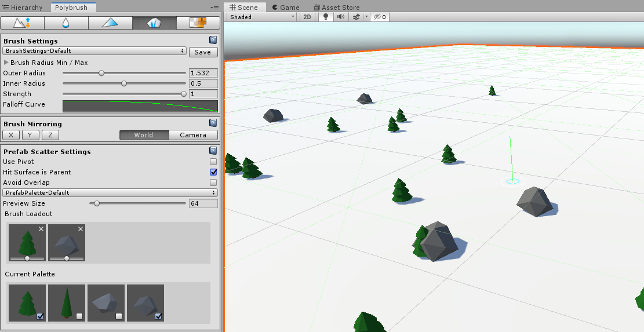Viewport: 644px width, 332px height.
Task: Select the Smooth brush mode droplet icon
Action: 66,23
